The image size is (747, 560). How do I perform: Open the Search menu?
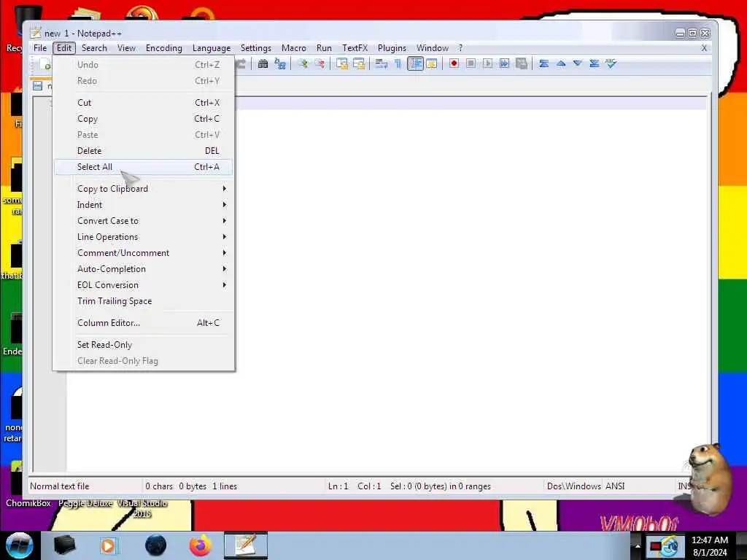tap(94, 48)
